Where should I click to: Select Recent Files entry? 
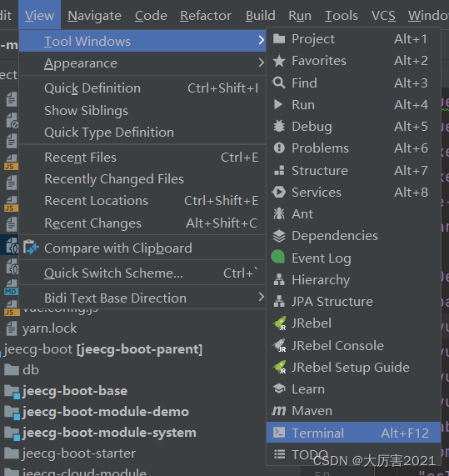click(x=142, y=158)
